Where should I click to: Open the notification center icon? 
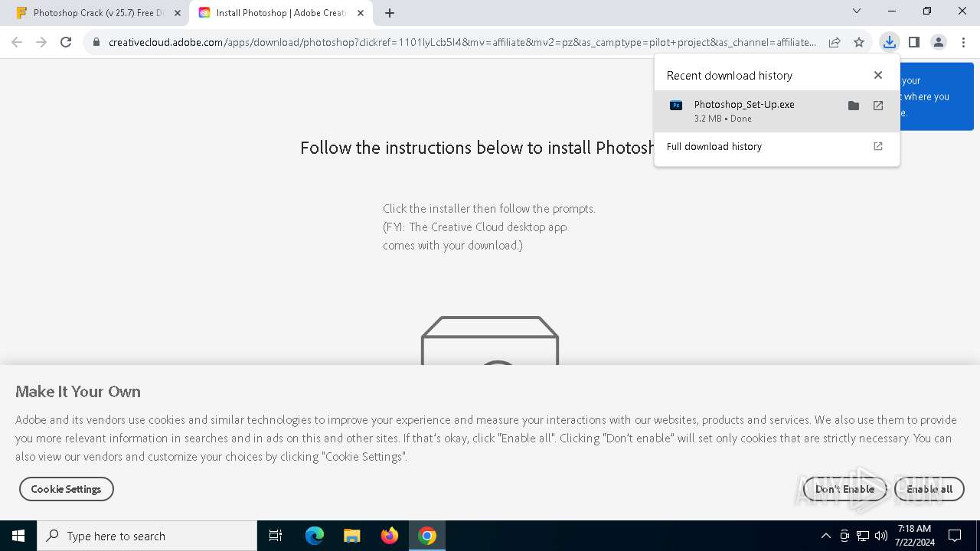955,536
